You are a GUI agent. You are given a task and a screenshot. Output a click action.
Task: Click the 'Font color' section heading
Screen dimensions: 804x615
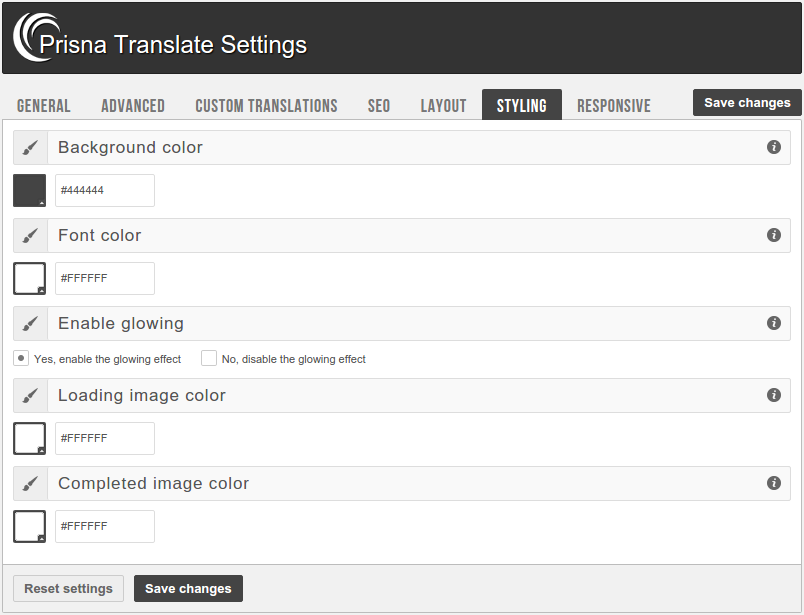99,235
